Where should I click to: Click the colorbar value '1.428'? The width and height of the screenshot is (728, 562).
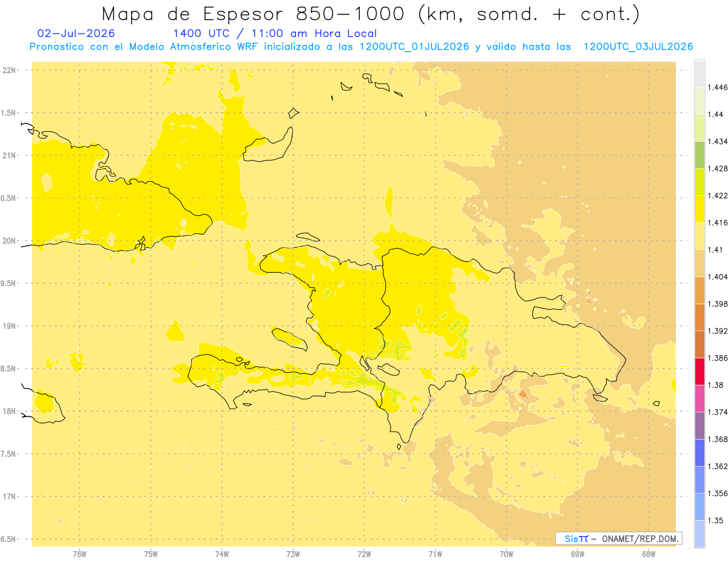click(717, 169)
